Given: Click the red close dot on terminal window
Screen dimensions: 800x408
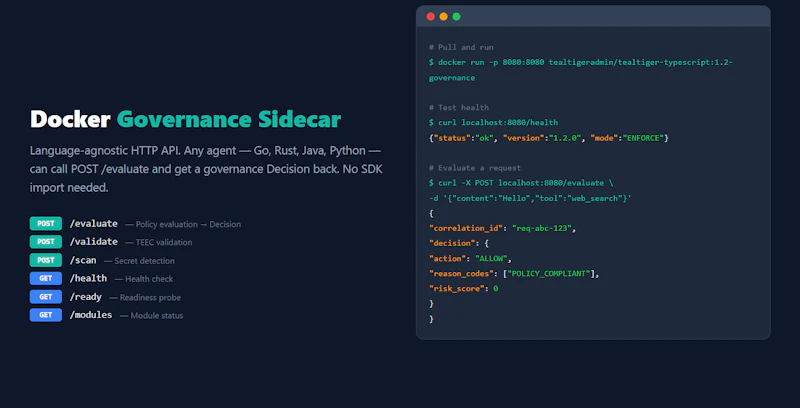Looking at the screenshot, I should (x=431, y=17).
